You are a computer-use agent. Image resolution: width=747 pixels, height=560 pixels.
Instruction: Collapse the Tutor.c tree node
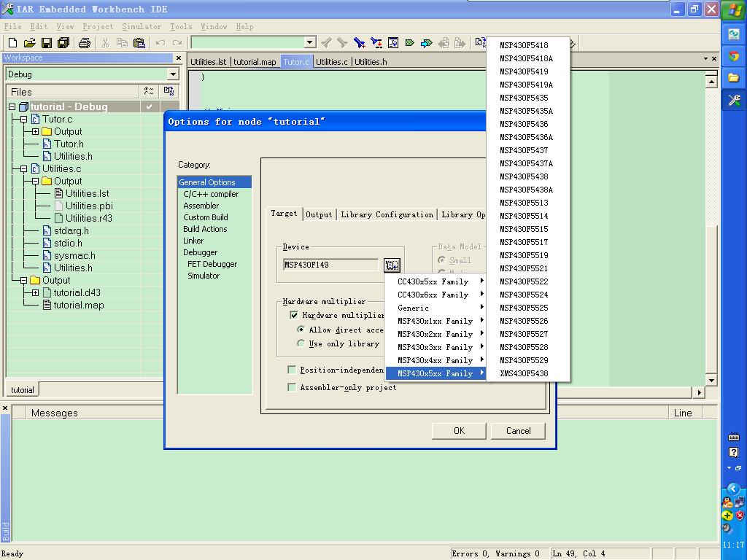coord(23,119)
